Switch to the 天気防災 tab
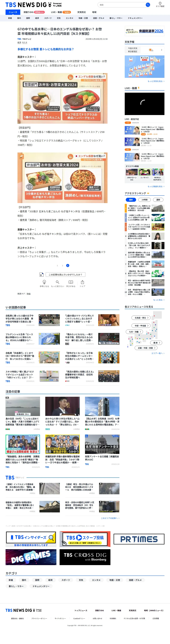 pyautogui.click(x=81, y=12)
